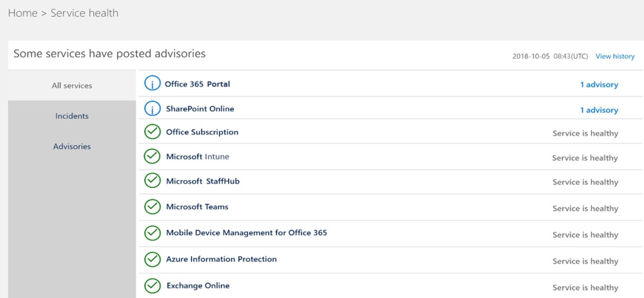The height and width of the screenshot is (298, 644).
Task: Select the SharePoint Online service name
Action: coord(200,109)
